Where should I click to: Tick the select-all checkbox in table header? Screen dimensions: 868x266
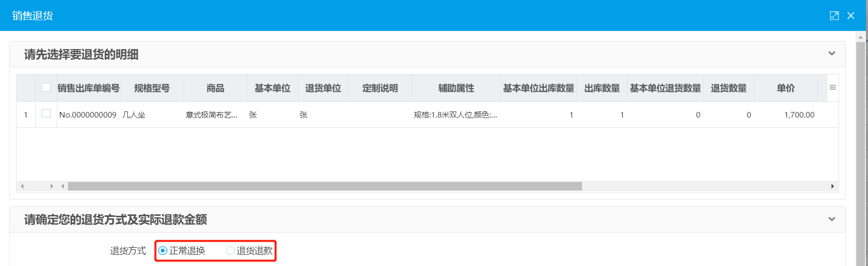pos(46,87)
